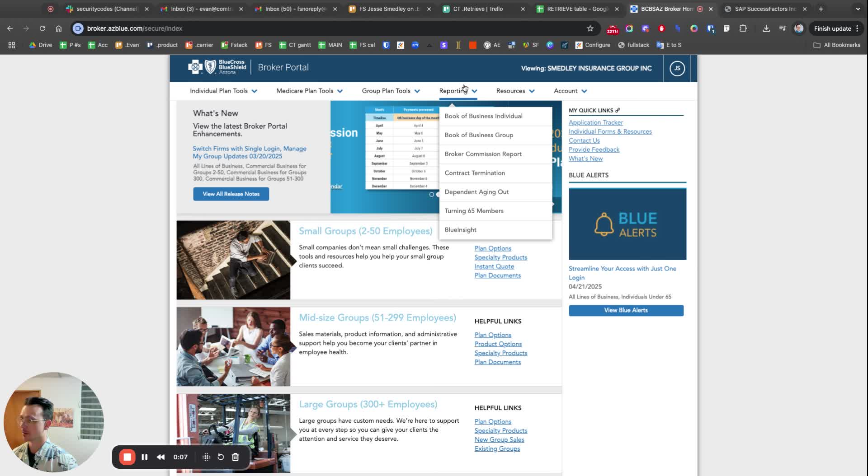
Task: Select Book of Business Group
Action: click(x=495, y=135)
